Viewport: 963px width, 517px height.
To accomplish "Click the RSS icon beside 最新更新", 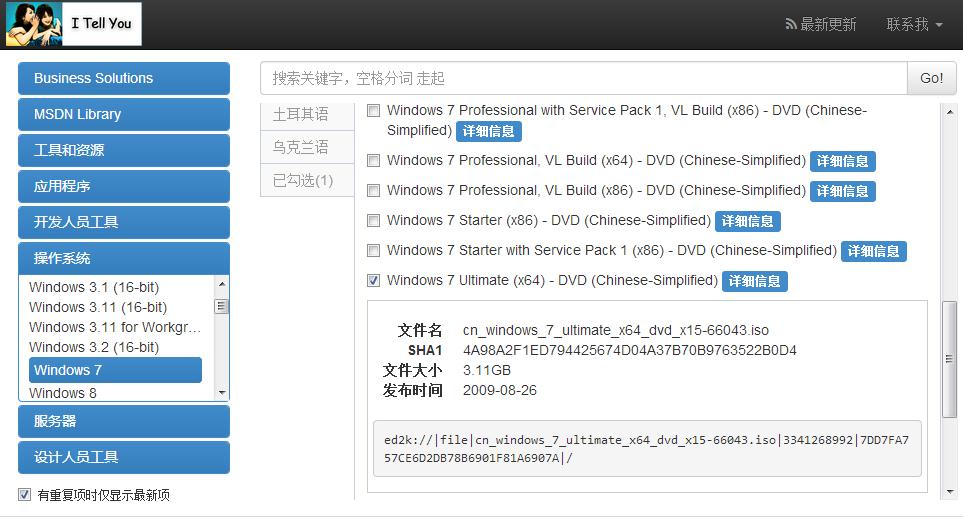I will point(791,25).
